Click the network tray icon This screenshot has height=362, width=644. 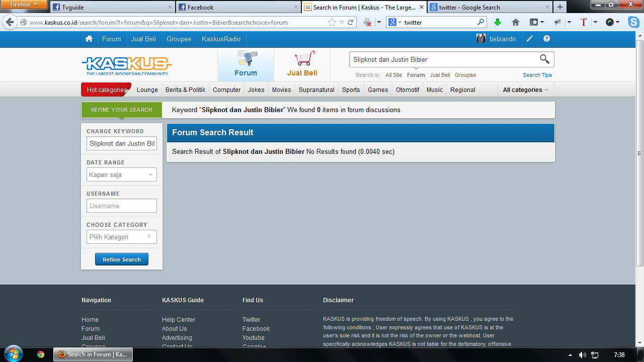coord(595,355)
